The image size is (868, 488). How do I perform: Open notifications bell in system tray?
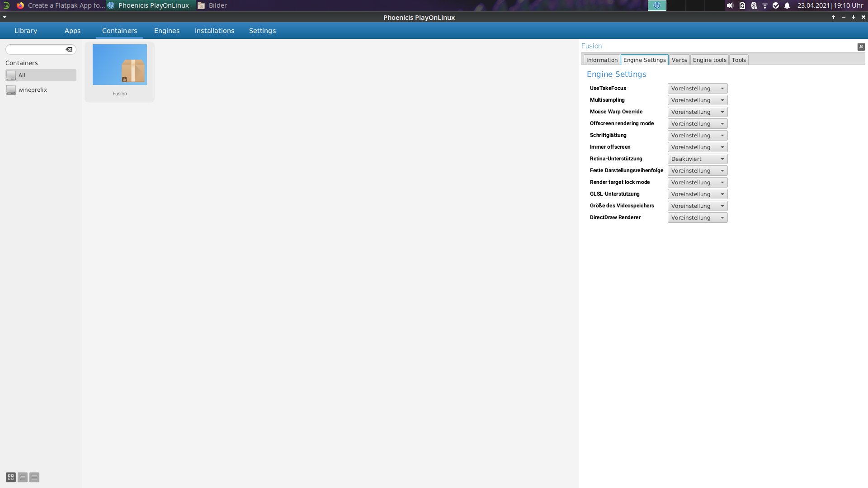click(x=787, y=5)
